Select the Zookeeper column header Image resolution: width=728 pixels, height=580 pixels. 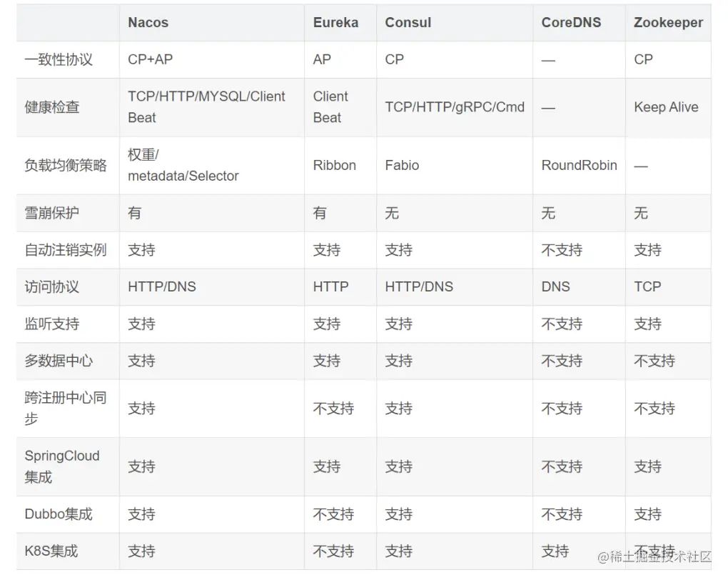click(x=668, y=22)
